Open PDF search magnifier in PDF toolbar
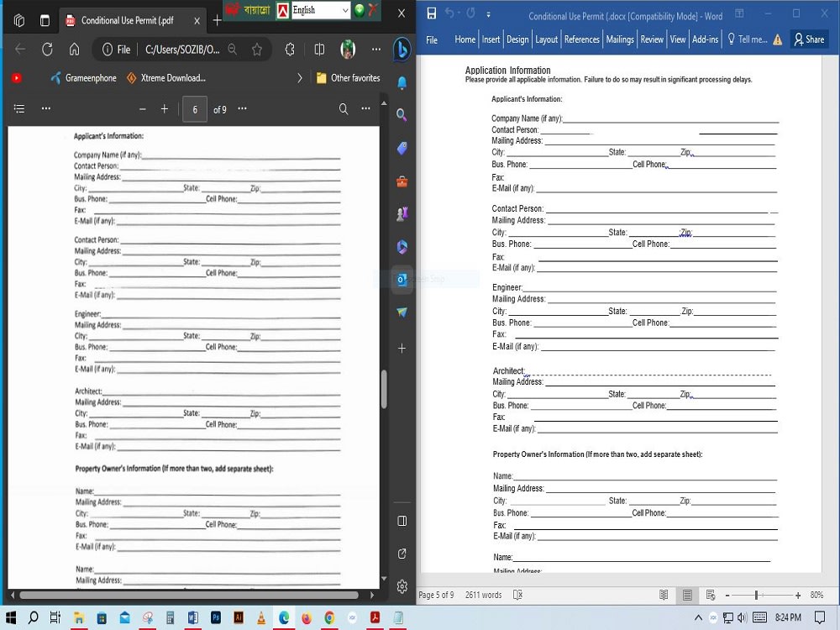 pyautogui.click(x=344, y=109)
